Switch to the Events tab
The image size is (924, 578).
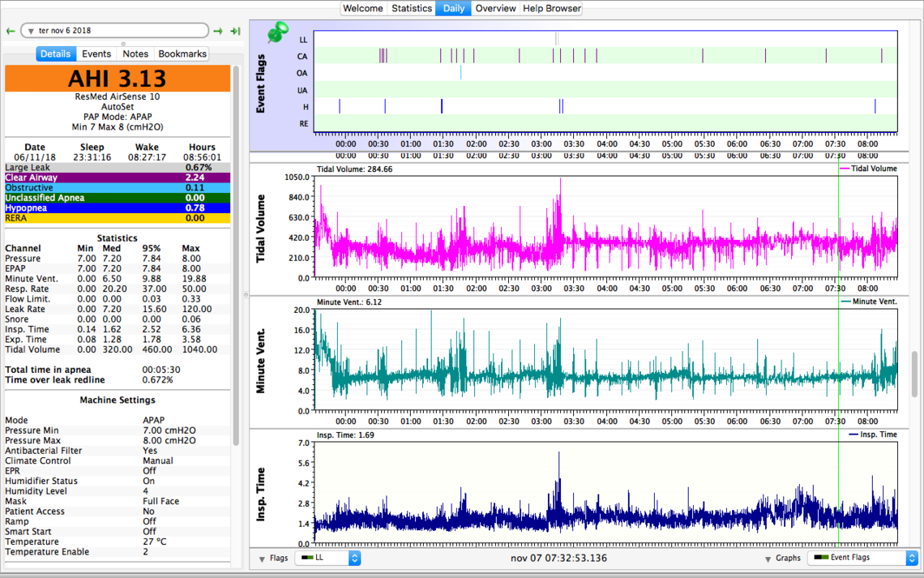[96, 54]
